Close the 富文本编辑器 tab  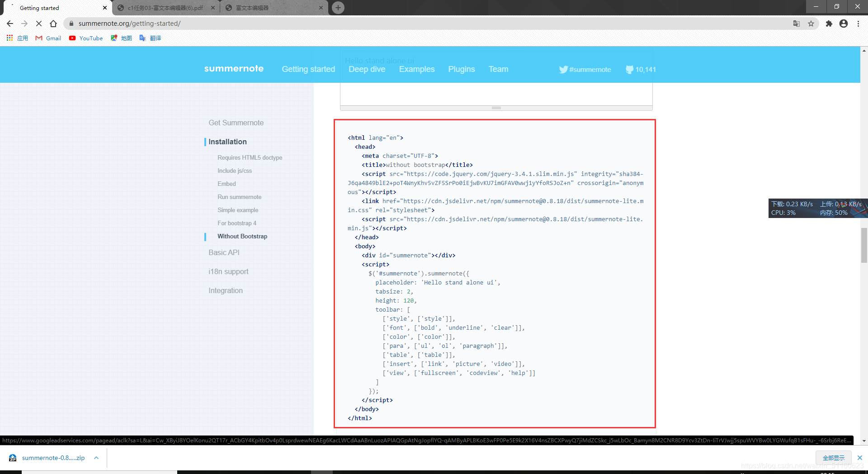(x=321, y=8)
